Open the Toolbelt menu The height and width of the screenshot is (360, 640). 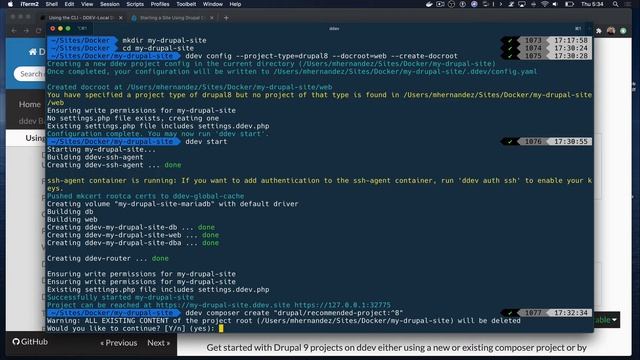tap(186, 4)
